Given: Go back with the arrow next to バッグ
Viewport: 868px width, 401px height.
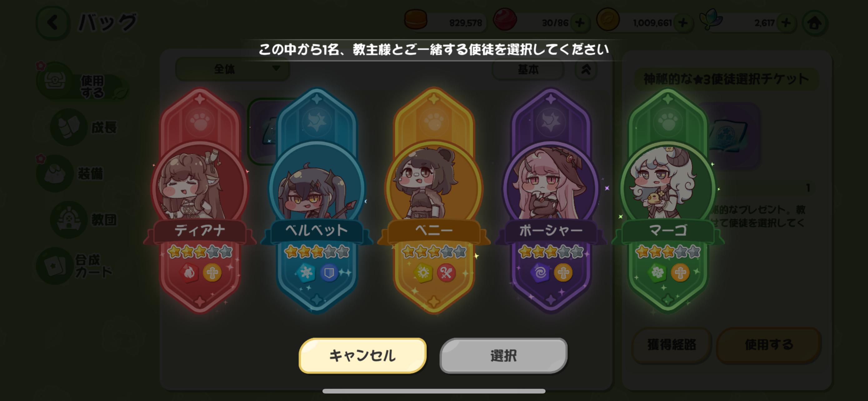Looking at the screenshot, I should pyautogui.click(x=53, y=23).
